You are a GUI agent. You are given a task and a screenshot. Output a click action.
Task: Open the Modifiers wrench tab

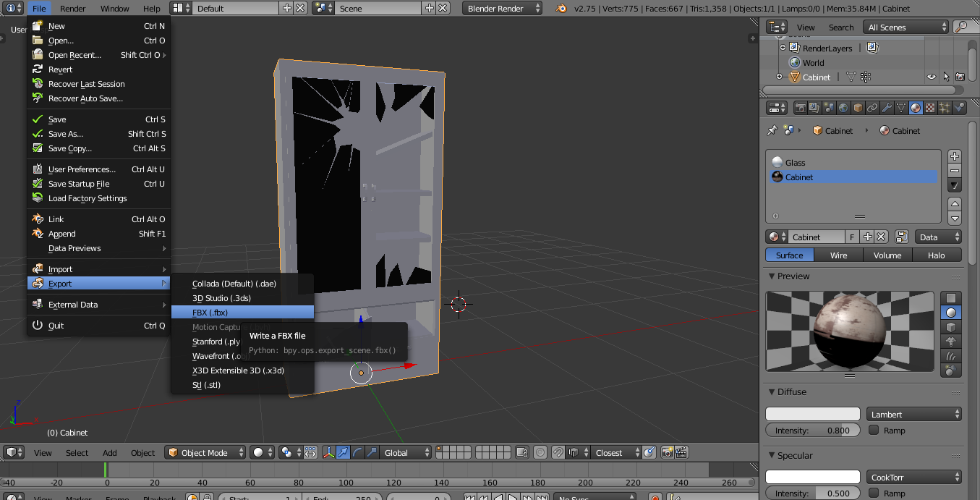[x=887, y=108]
